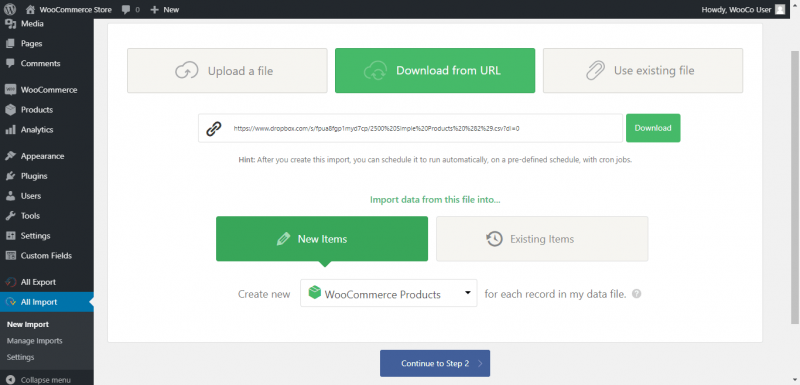Click the Analytics bar chart icon
800x385 pixels.
(x=10, y=130)
